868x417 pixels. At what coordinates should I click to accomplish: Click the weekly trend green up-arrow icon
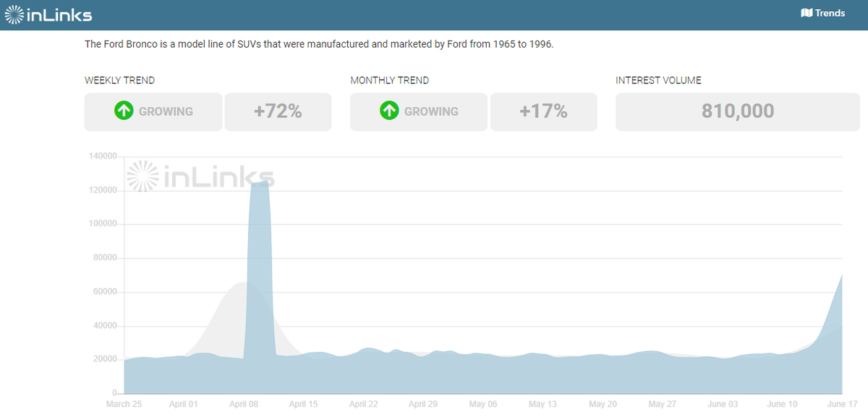(124, 111)
